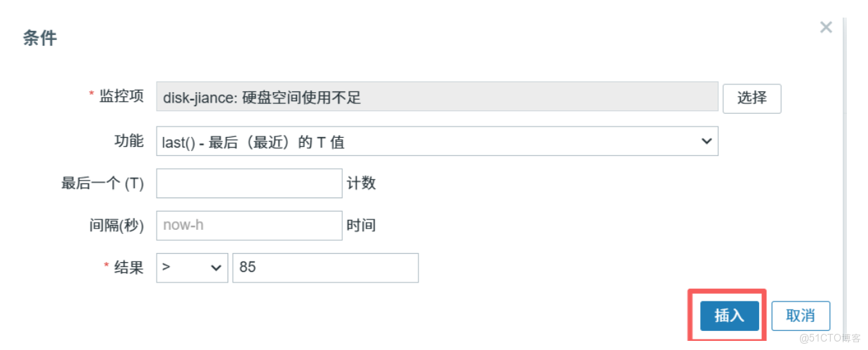Click the 条件 dialog title
868x350 pixels.
40,38
